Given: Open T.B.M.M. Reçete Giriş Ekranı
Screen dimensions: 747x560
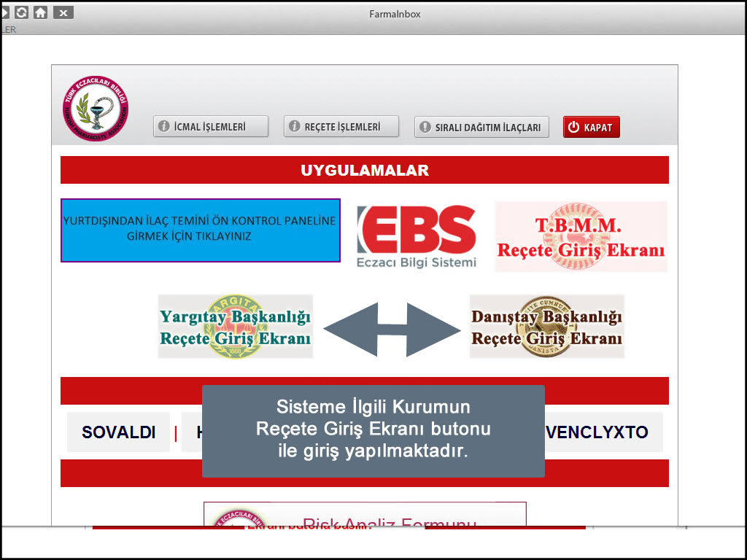Looking at the screenshot, I should click(581, 237).
